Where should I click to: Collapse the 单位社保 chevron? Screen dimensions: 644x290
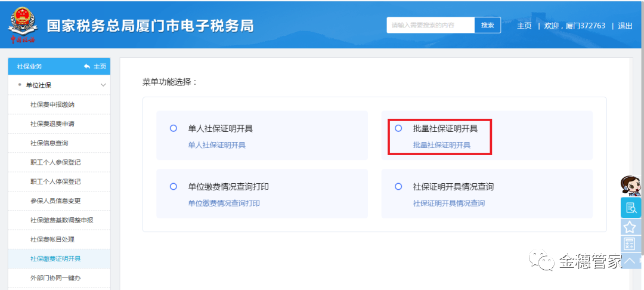point(103,85)
